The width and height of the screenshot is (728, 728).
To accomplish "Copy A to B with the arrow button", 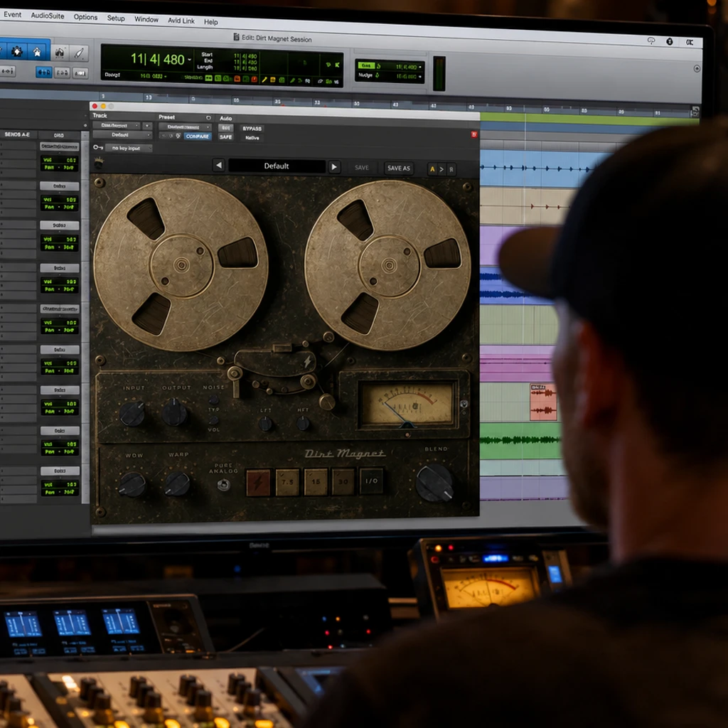I will click(x=441, y=169).
